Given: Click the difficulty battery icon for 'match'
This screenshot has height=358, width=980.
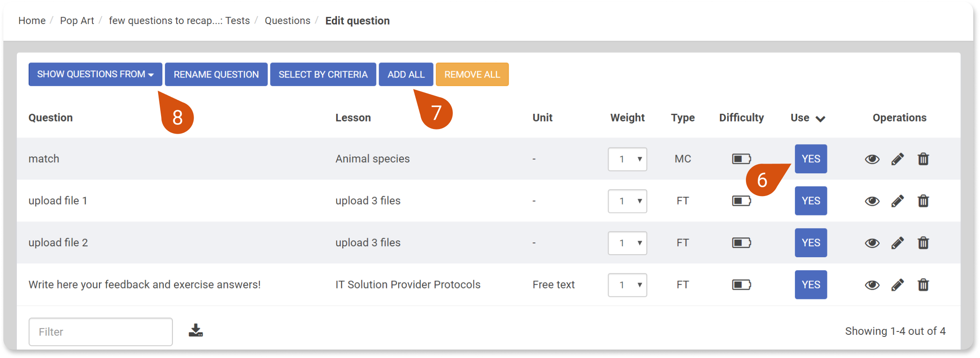Looking at the screenshot, I should (741, 159).
